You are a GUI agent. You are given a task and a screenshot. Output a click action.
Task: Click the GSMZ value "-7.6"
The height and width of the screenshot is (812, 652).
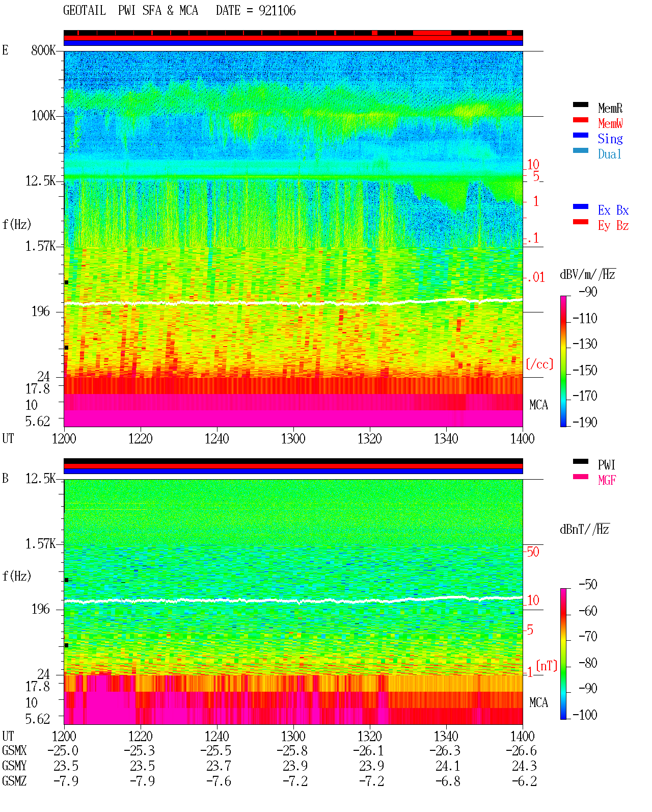pyautogui.click(x=219, y=781)
